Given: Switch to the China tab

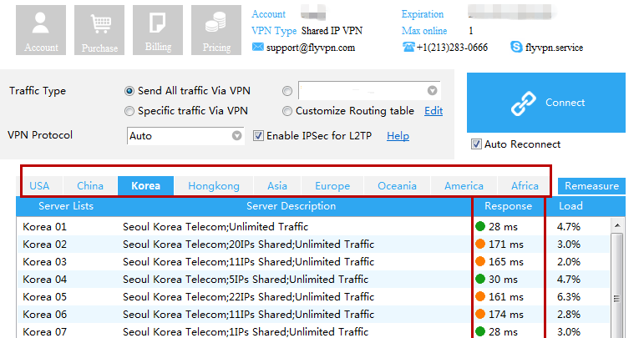Looking at the screenshot, I should (x=90, y=186).
